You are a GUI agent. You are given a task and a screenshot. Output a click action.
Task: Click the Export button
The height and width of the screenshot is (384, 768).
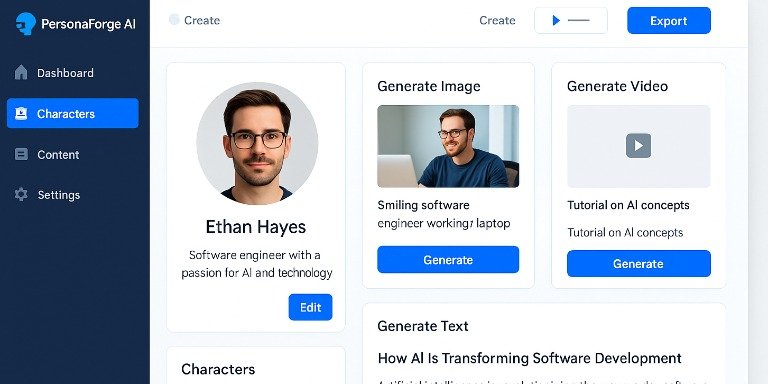coord(669,21)
